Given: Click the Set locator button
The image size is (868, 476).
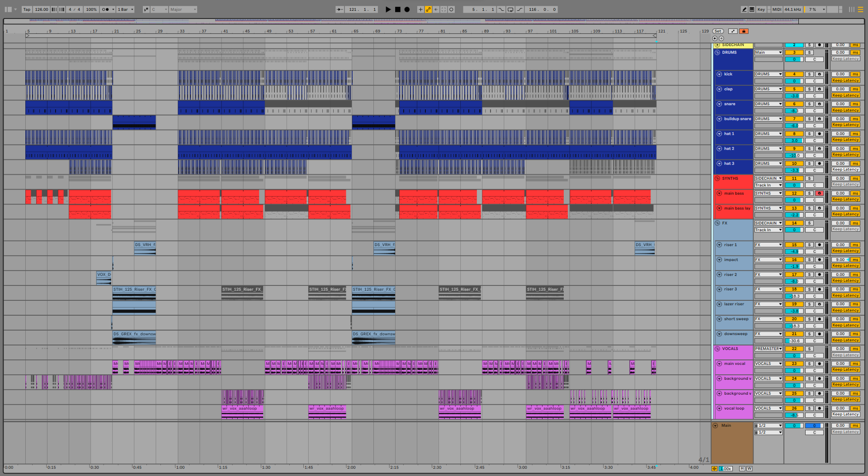Looking at the screenshot, I should (x=718, y=31).
